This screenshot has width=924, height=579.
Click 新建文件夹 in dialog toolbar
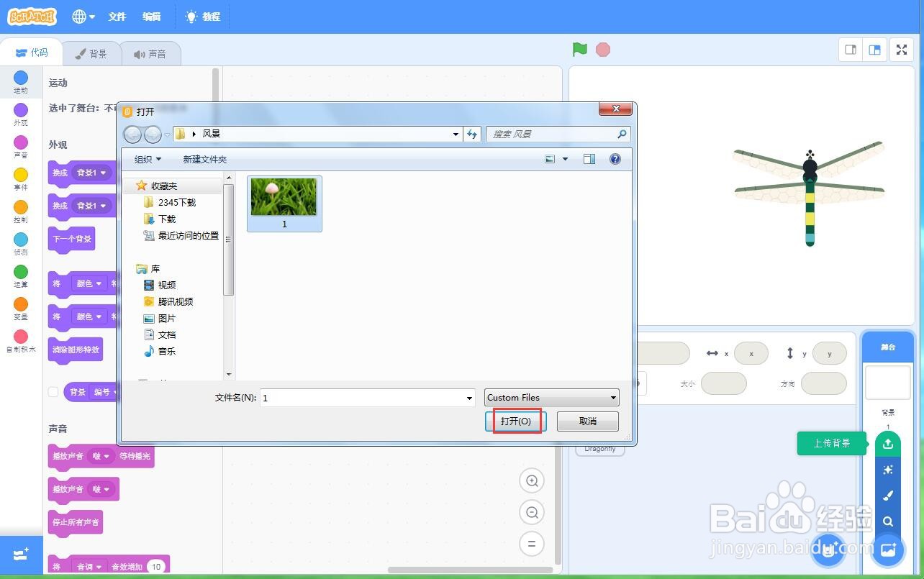pos(205,159)
